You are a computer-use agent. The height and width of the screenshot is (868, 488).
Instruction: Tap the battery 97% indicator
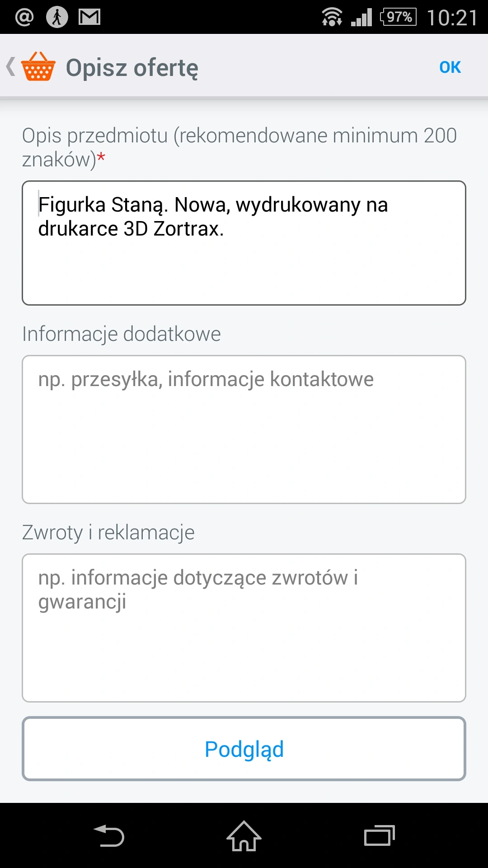[x=399, y=17]
